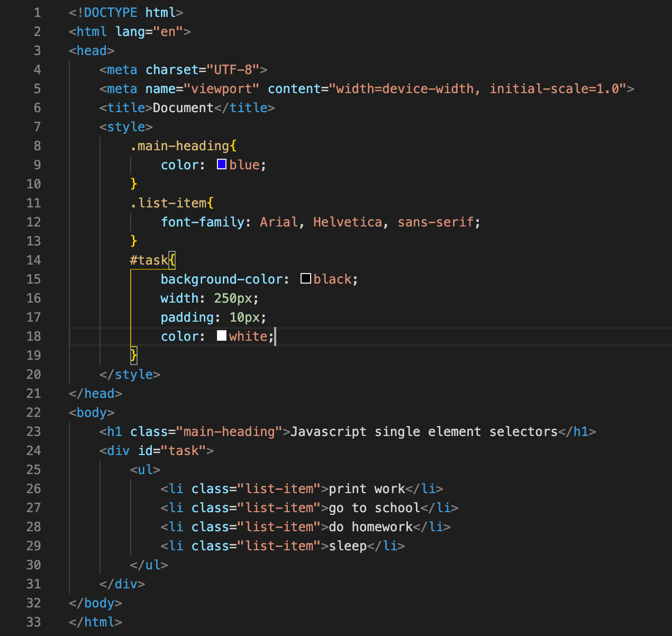Click the font-family property on line 12
The image size is (672, 636).
[203, 222]
